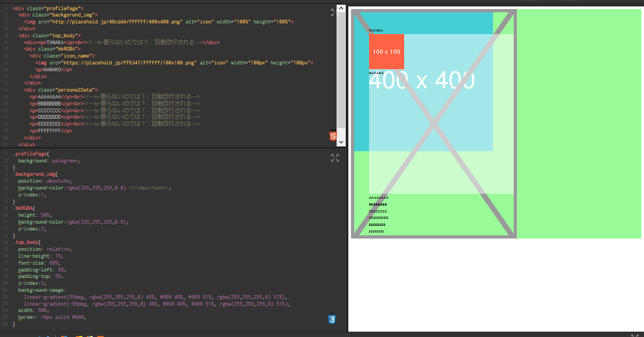644x337 pixels.
Task: Click the 'AAAAAAAA' line in the preview
Action: (x=379, y=198)
